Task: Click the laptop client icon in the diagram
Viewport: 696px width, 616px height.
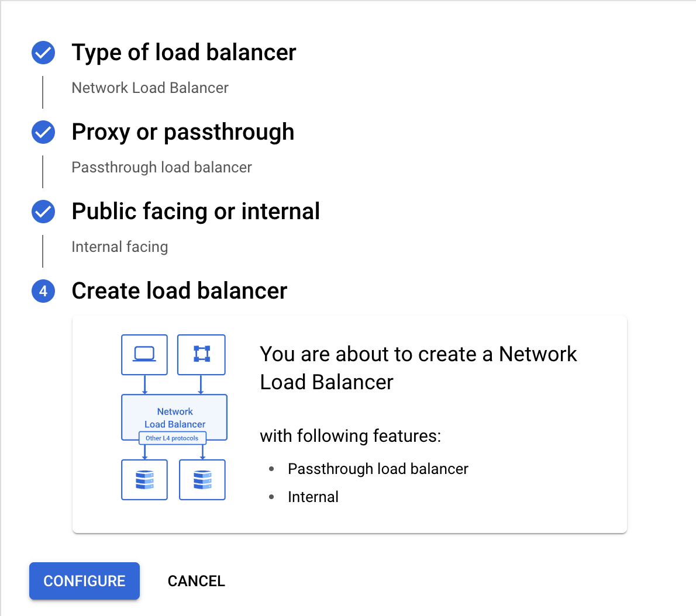Action: (144, 354)
